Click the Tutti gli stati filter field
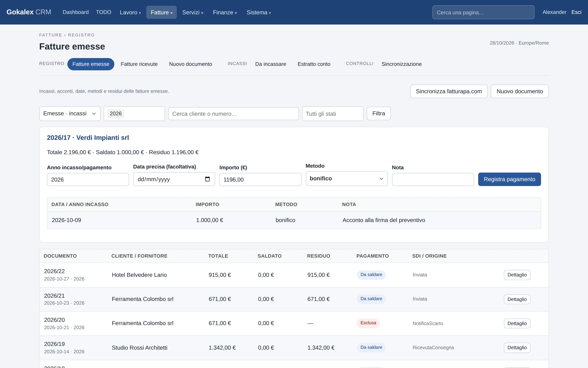The width and height of the screenshot is (588, 368). click(x=333, y=114)
